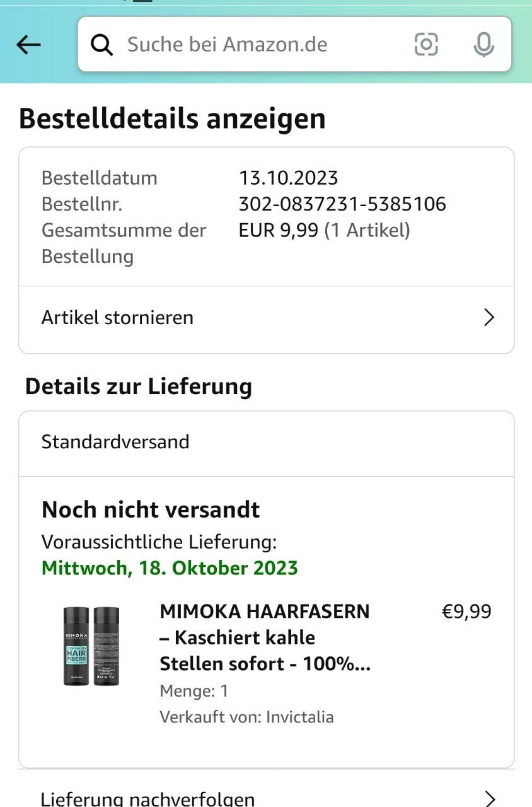The width and height of the screenshot is (532, 807).
Task: Open MIMOKA Haarfasern product thumbnail
Action: (x=92, y=646)
